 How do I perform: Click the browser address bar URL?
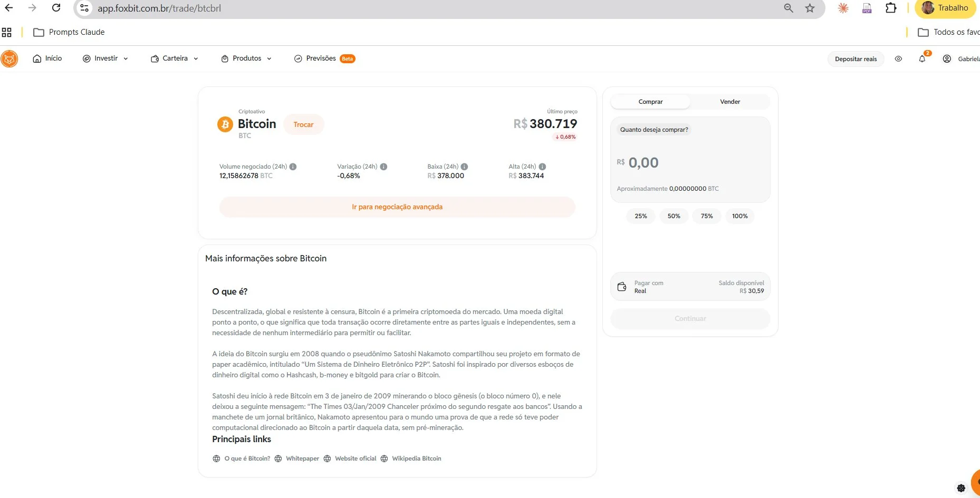[159, 8]
